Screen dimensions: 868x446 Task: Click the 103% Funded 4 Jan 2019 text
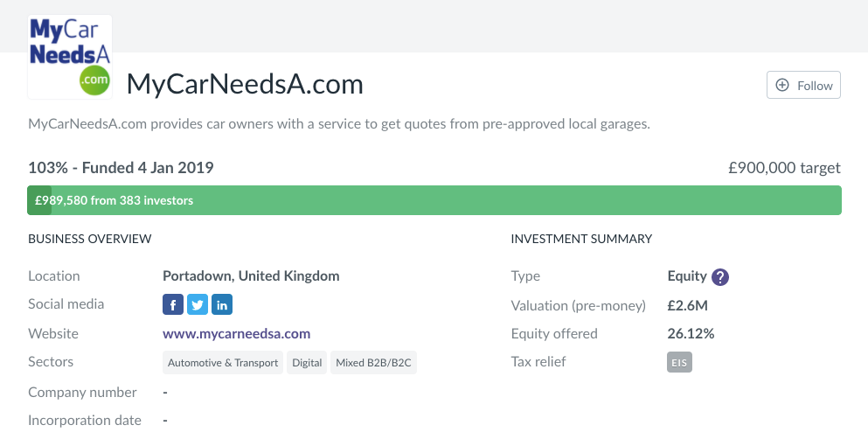(121, 168)
